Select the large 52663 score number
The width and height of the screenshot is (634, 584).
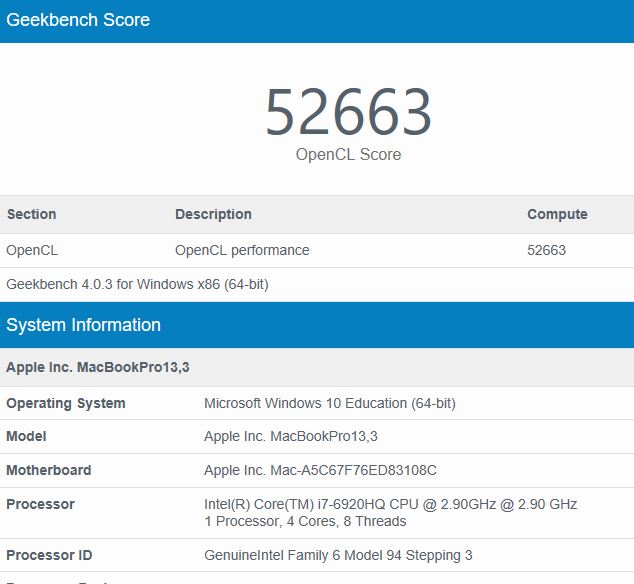349,112
